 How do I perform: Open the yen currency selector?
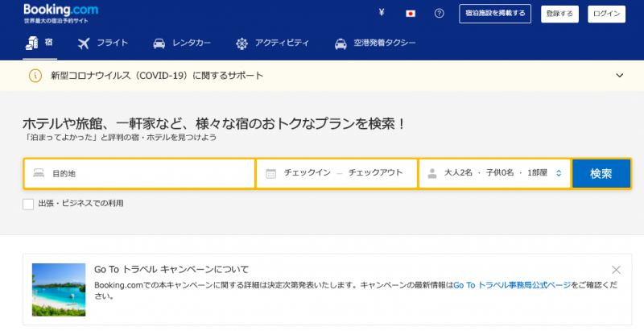pyautogui.click(x=382, y=13)
